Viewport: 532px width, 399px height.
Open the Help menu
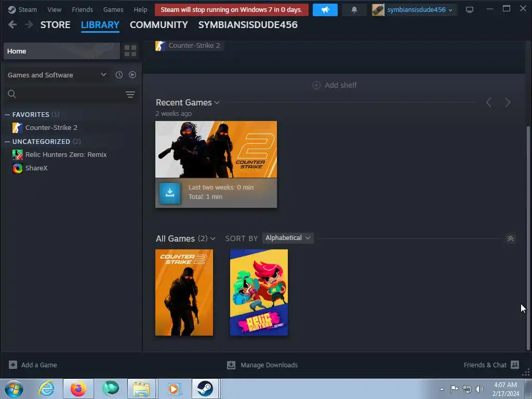(x=140, y=9)
